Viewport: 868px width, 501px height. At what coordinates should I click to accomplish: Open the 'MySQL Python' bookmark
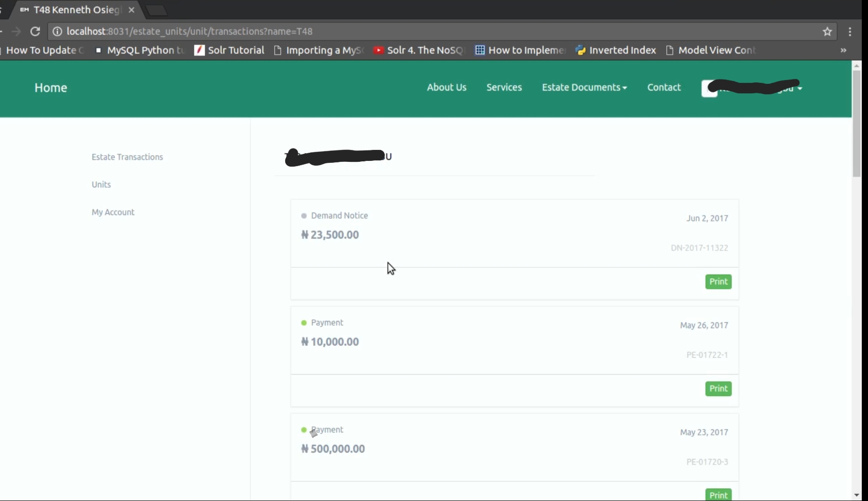coord(140,50)
